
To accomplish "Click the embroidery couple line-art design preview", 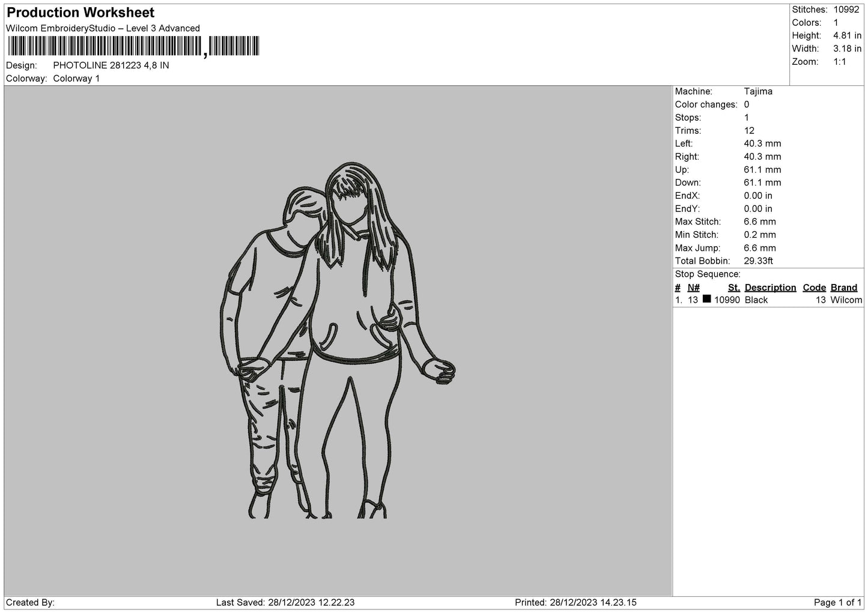I will [337, 340].
